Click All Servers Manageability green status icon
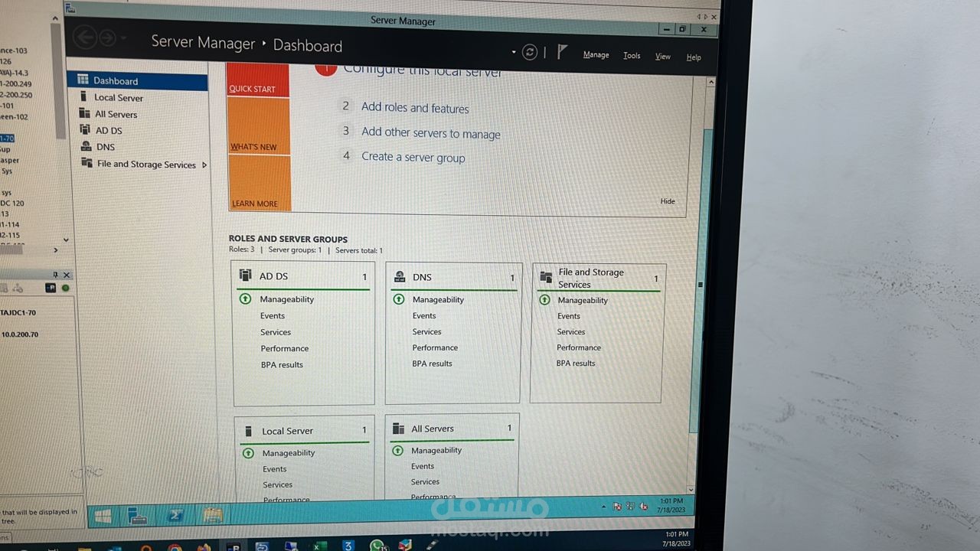The height and width of the screenshot is (551, 980). [398, 451]
